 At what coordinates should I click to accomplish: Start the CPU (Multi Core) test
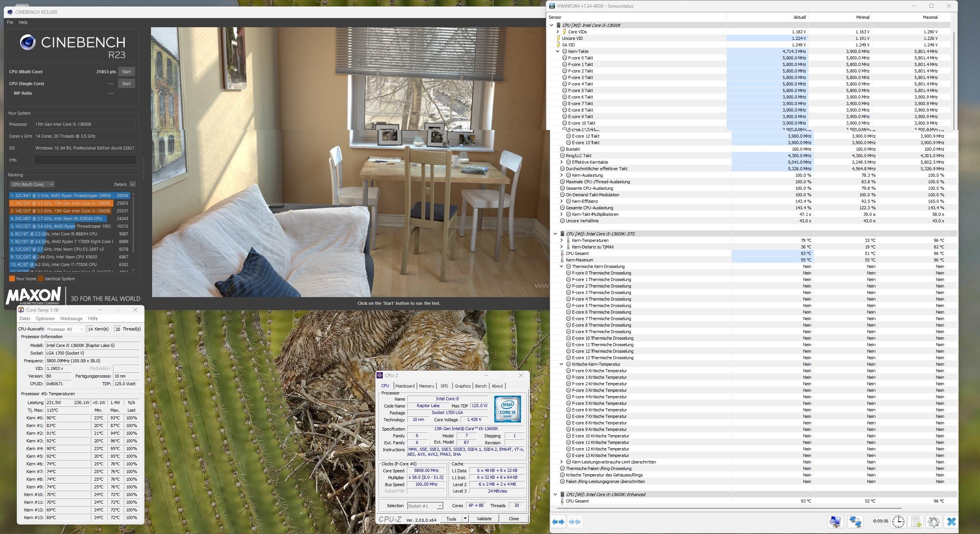[x=126, y=72]
